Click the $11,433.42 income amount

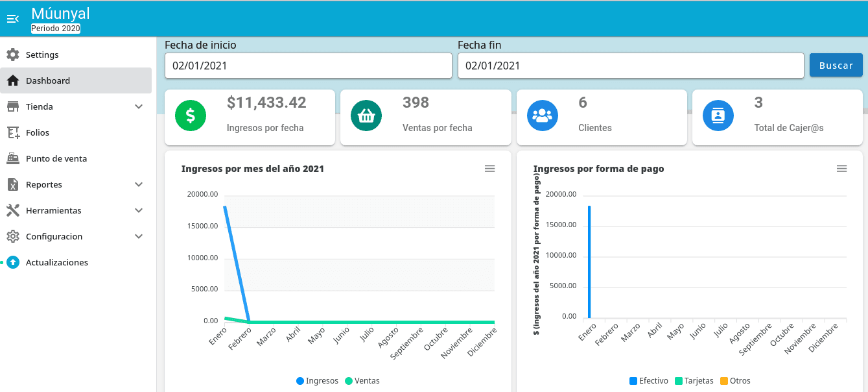[x=266, y=103]
